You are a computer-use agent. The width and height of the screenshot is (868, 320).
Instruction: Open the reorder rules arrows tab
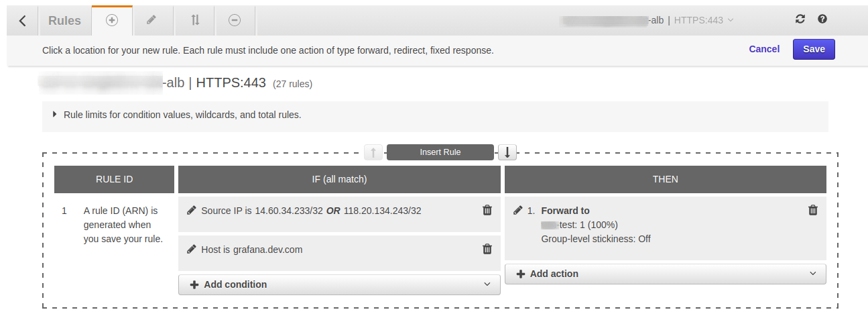pos(195,20)
